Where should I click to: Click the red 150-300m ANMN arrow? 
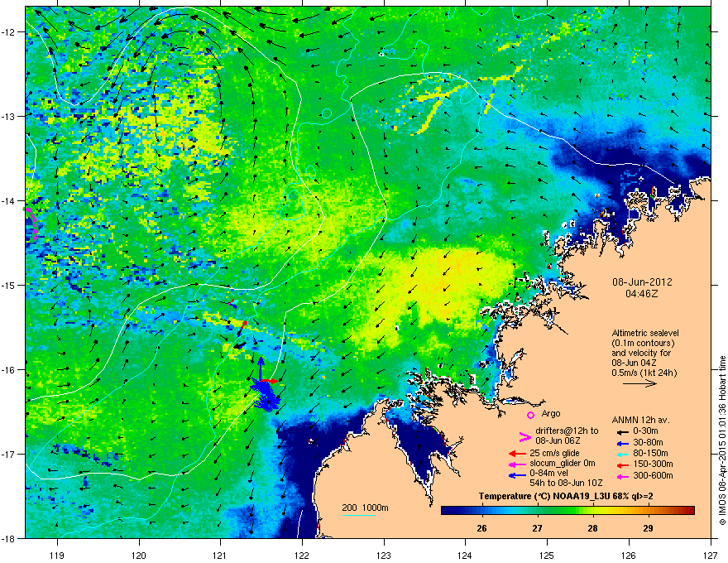pos(622,465)
